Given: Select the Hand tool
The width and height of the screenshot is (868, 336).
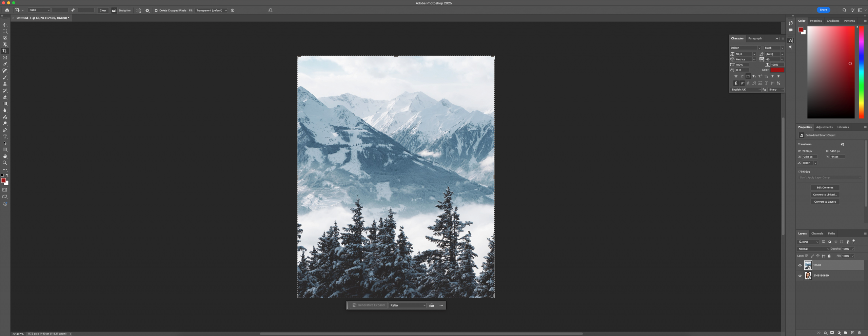Looking at the screenshot, I should point(5,156).
